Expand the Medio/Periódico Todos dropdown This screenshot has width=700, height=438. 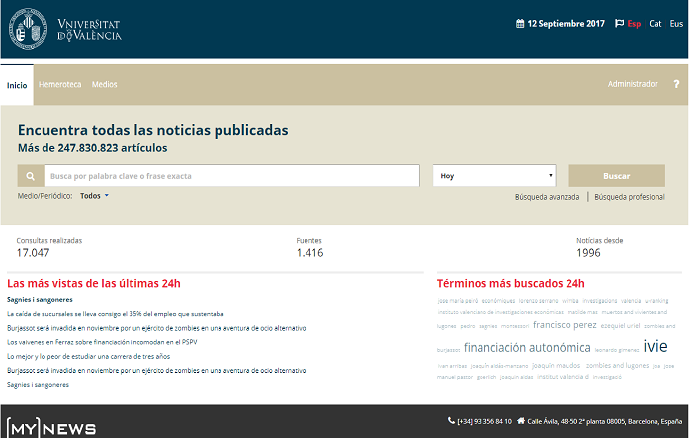tap(94, 196)
